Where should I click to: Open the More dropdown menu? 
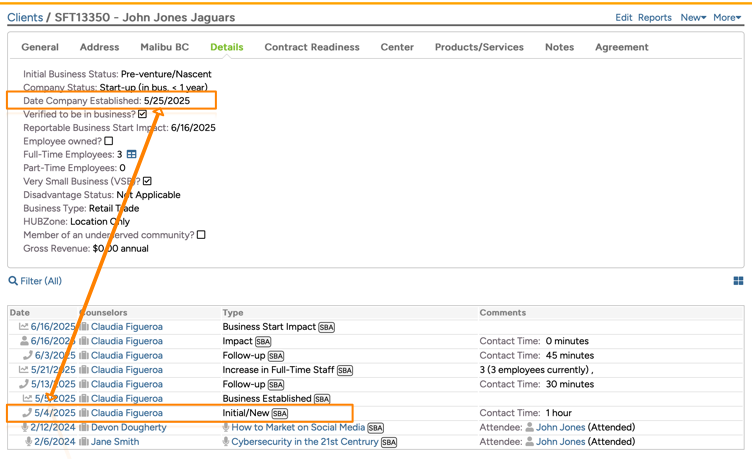point(726,17)
